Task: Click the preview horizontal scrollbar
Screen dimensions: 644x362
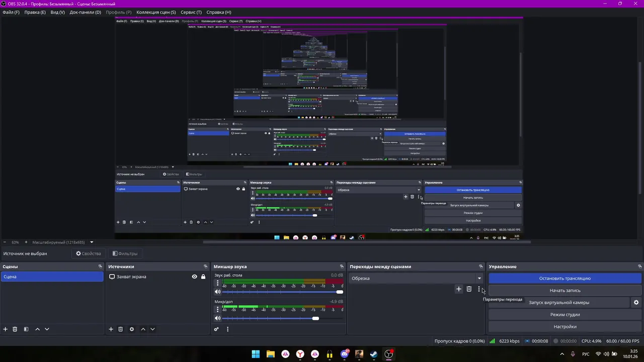Action: point(367,242)
